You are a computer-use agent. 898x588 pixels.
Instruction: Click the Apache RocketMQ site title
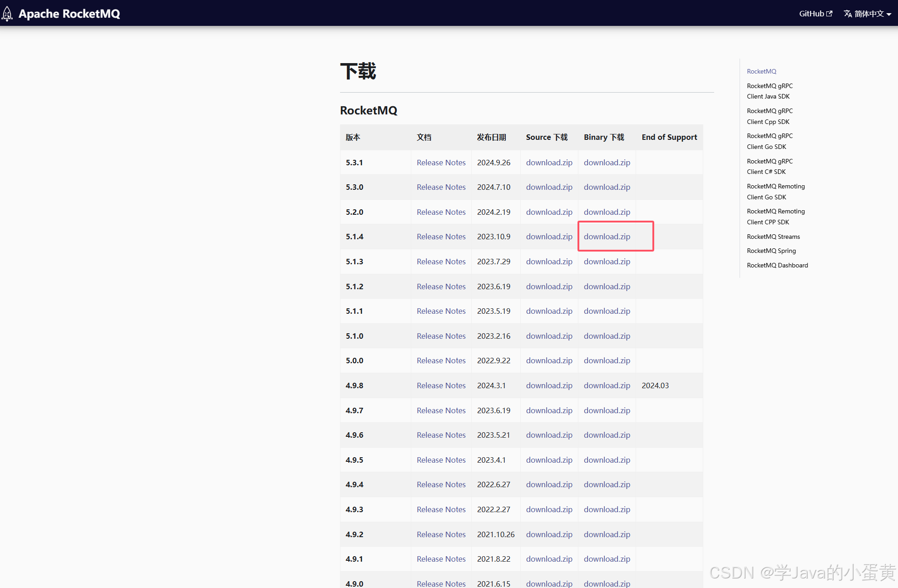coord(69,14)
